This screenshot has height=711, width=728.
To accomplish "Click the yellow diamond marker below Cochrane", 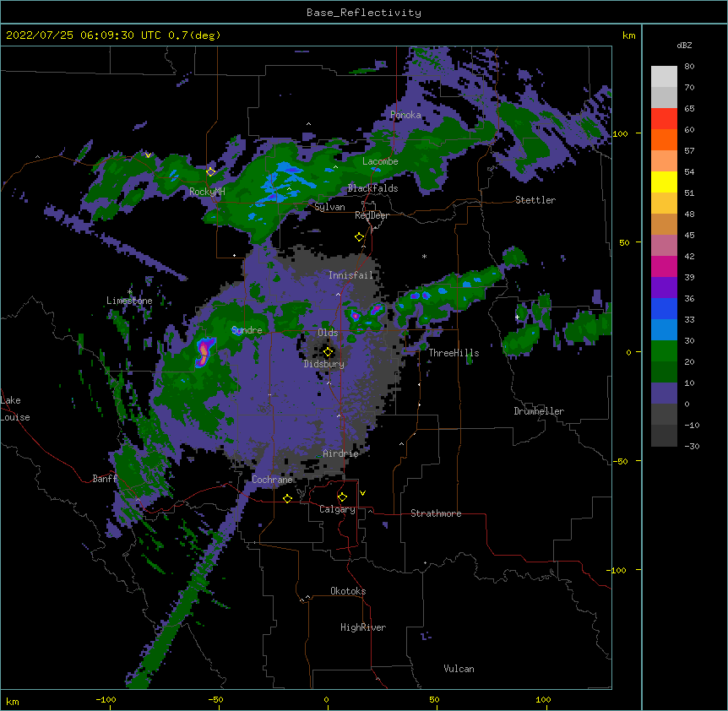I will click(287, 498).
